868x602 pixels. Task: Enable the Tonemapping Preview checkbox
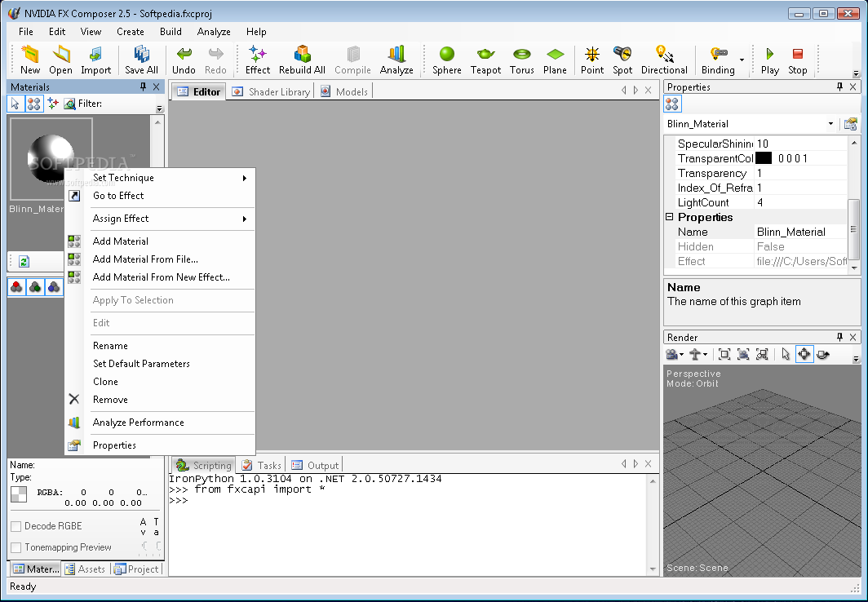click(16, 548)
